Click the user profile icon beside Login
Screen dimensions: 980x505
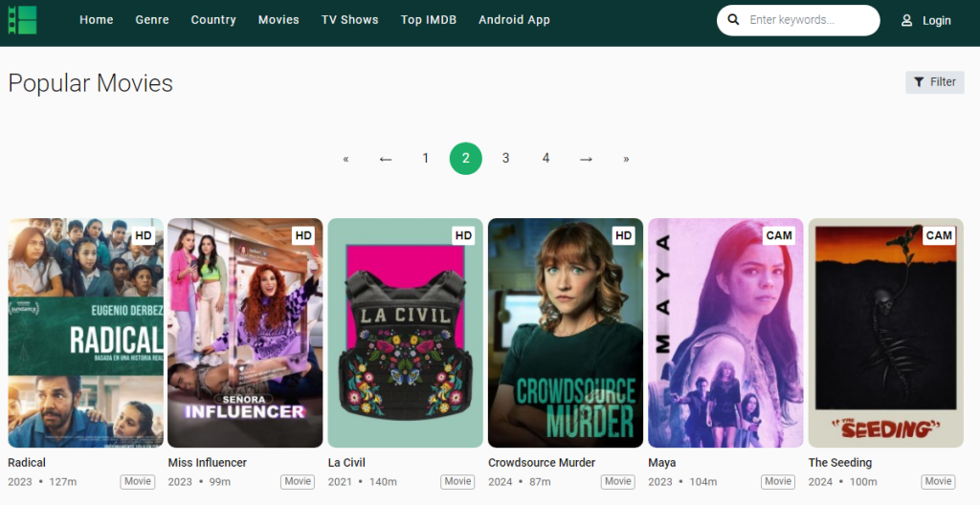(x=906, y=21)
